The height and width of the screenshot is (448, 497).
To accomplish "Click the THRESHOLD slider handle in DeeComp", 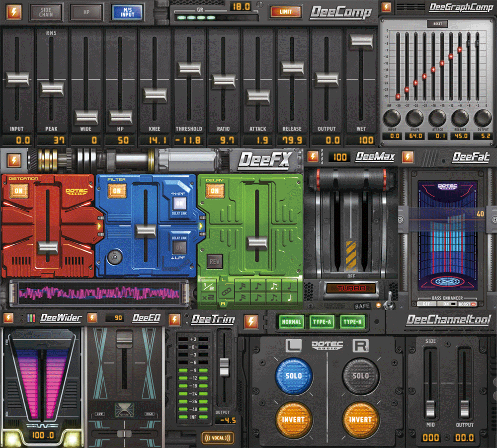I will point(189,69).
